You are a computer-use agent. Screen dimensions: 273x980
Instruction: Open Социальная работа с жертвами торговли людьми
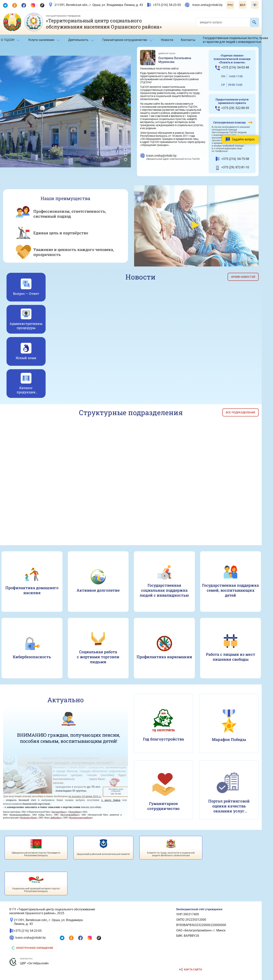point(98,648)
